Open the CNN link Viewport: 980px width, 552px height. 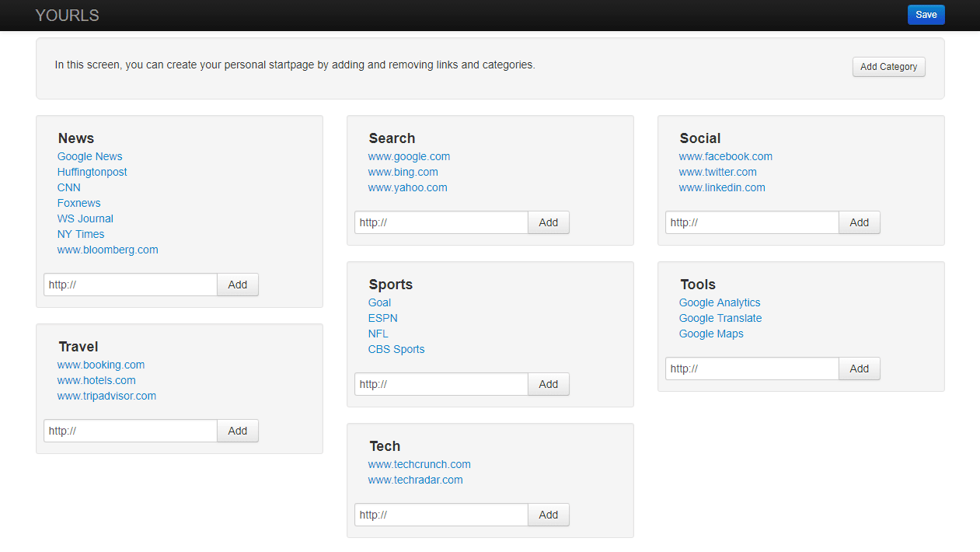68,187
